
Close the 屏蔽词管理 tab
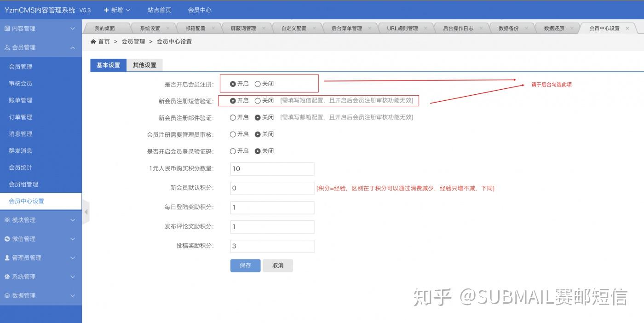tap(264, 28)
